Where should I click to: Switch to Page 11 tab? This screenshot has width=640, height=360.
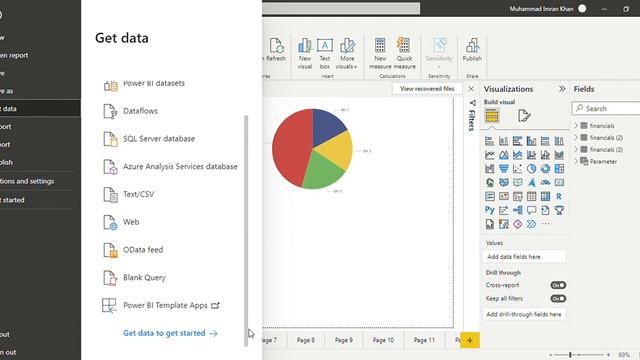[424, 340]
